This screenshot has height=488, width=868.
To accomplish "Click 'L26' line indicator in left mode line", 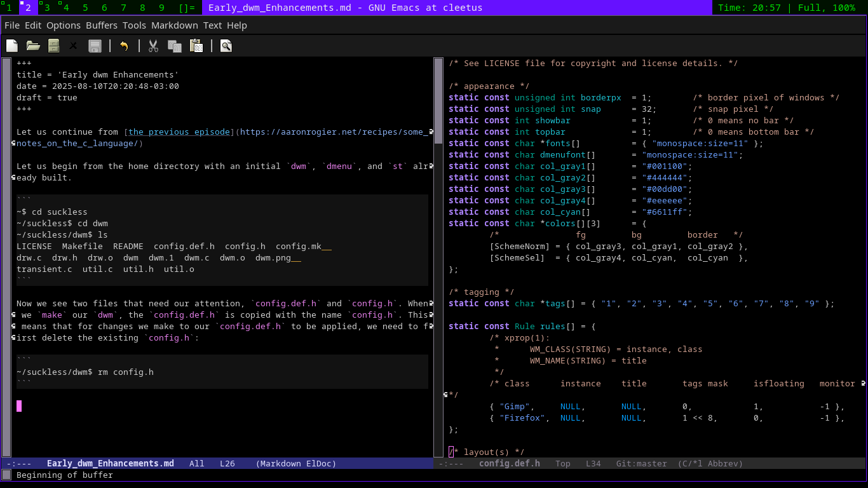I will [x=227, y=464].
